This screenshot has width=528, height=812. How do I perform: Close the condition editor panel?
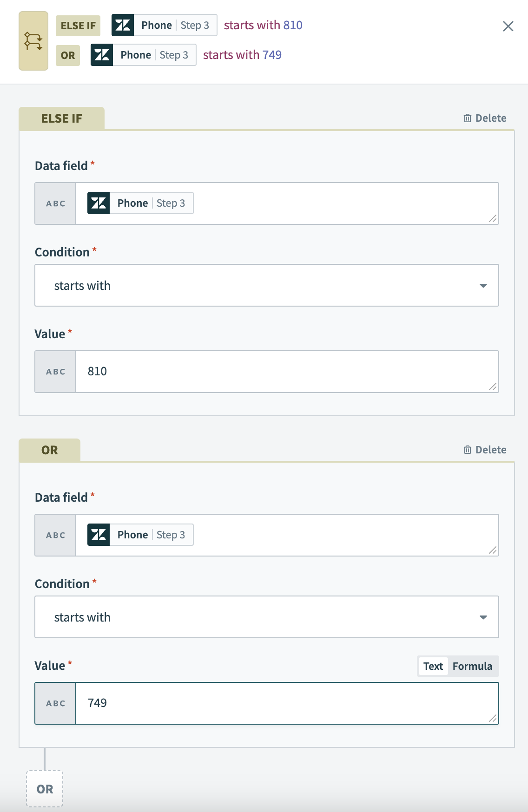click(x=508, y=26)
